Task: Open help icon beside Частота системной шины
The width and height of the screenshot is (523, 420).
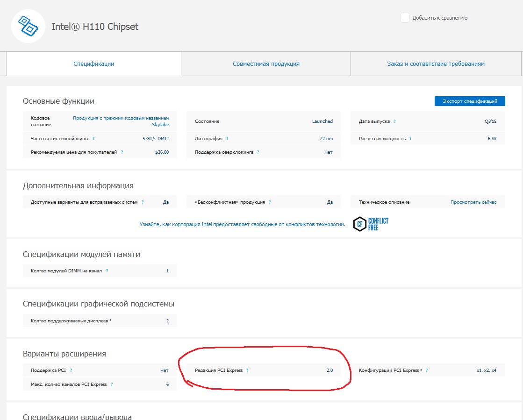Action: pos(93,138)
